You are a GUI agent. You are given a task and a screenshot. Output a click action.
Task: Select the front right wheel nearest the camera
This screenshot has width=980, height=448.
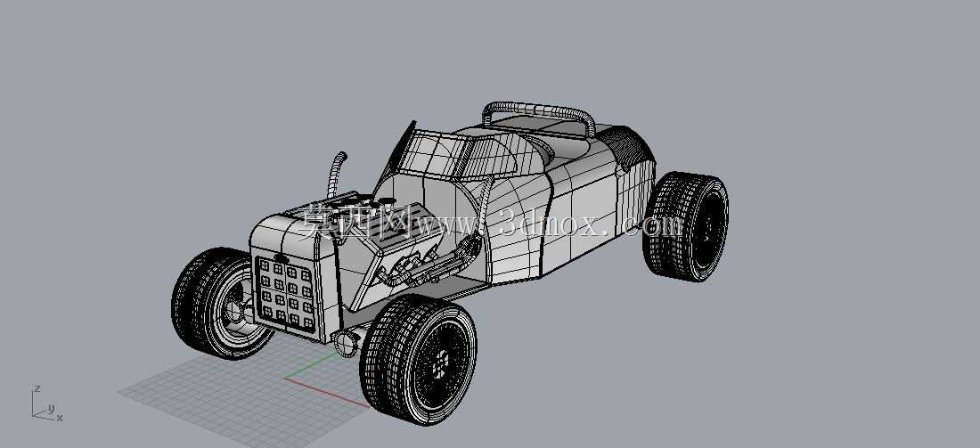(x=418, y=359)
